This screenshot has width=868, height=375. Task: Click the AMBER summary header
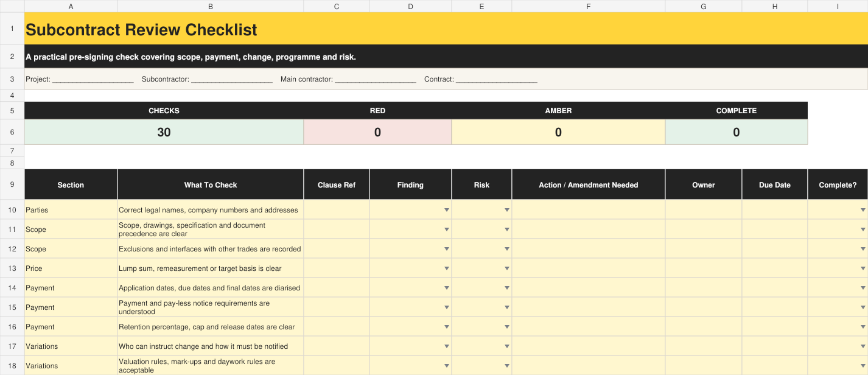(558, 111)
